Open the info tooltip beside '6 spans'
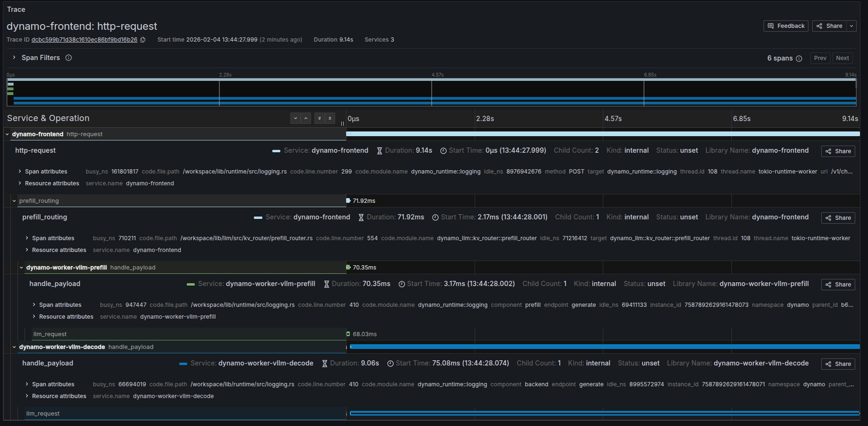This screenshot has height=426, width=868. click(799, 58)
